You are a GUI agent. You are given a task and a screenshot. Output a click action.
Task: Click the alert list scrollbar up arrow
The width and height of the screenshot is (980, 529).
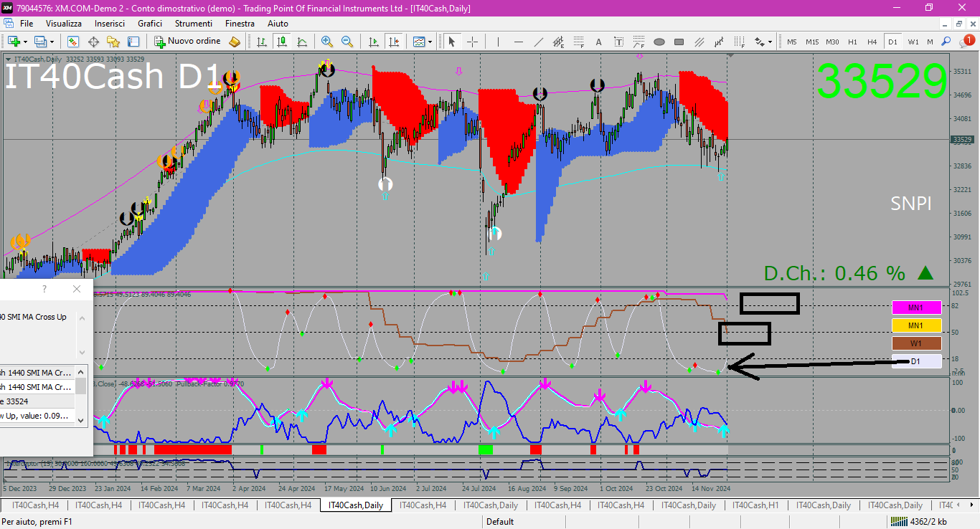point(81,372)
